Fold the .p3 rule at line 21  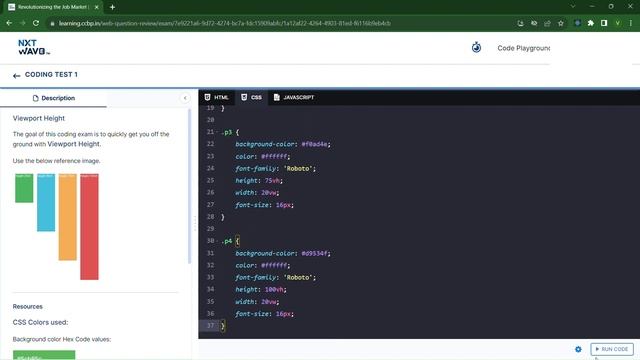[x=217, y=132]
